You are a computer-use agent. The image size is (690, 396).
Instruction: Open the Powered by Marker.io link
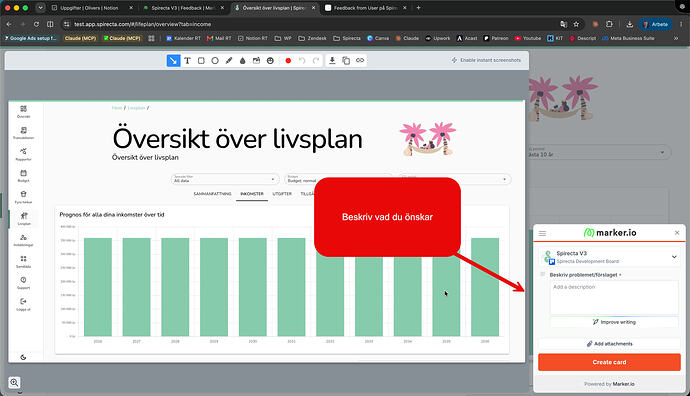(609, 384)
